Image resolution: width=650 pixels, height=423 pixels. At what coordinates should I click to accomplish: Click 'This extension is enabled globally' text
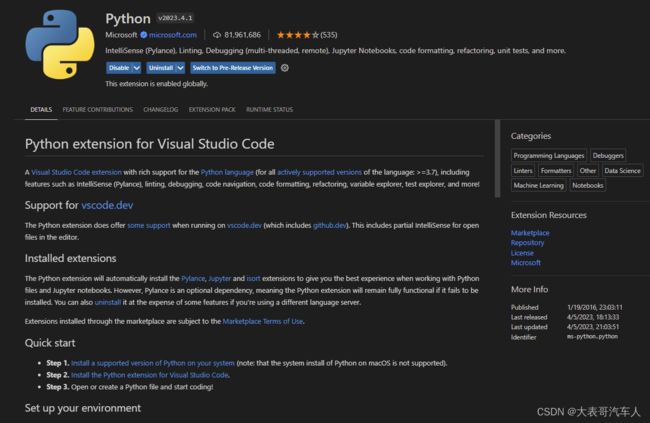click(x=157, y=84)
